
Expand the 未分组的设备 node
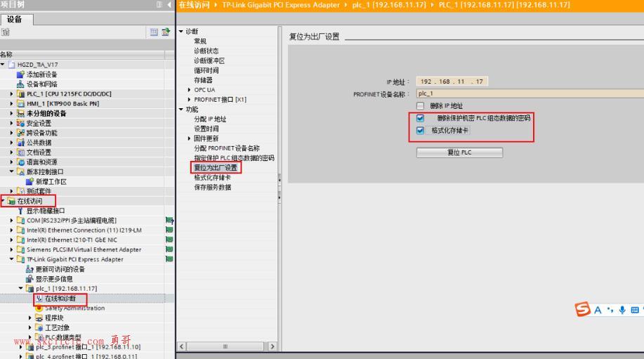(x=11, y=113)
